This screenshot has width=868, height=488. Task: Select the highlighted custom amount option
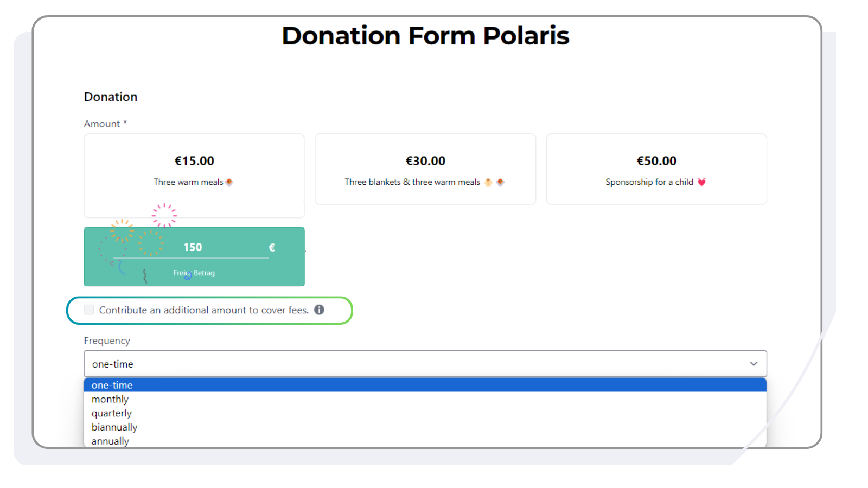tap(194, 256)
